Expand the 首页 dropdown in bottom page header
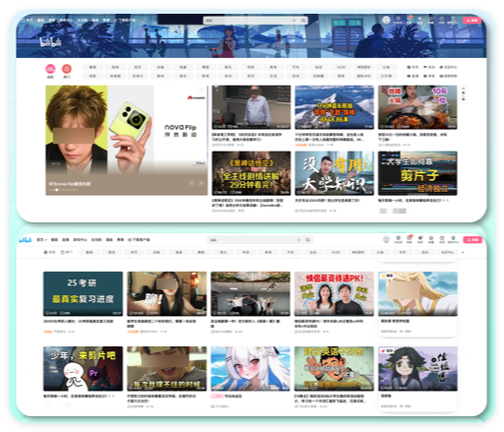The image size is (504, 432). 41,240
